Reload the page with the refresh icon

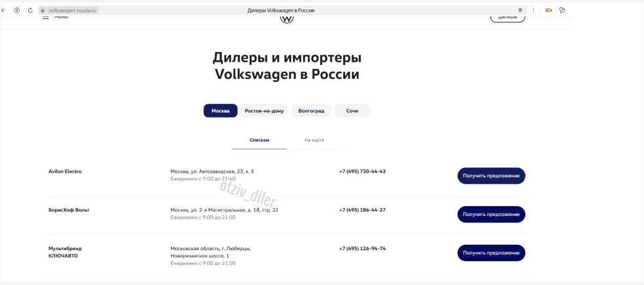30,11
